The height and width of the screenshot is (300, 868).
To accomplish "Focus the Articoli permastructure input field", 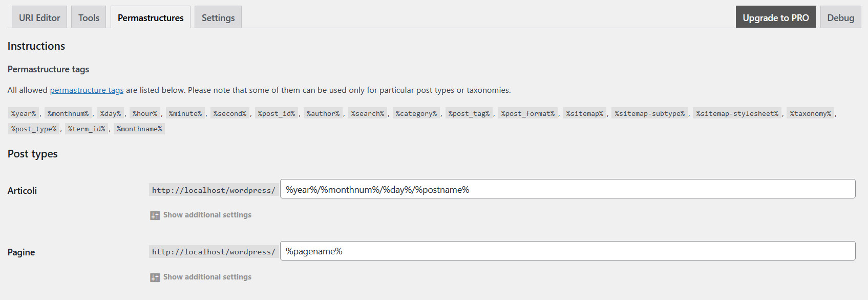I will tap(567, 189).
